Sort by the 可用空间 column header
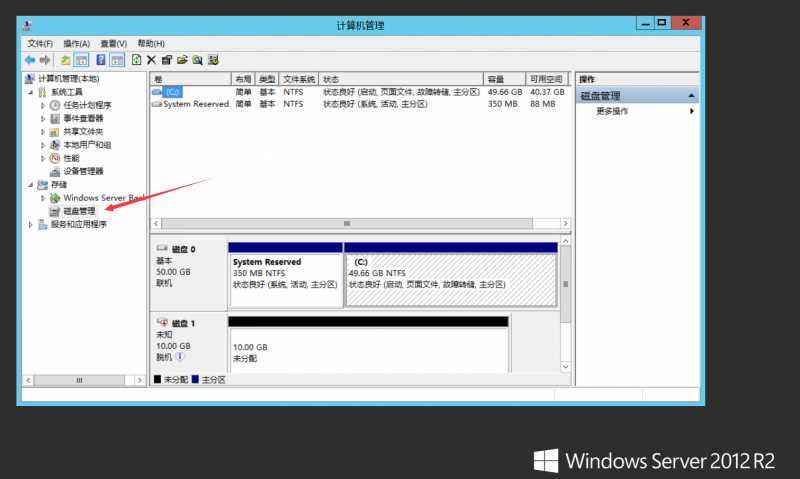Screen dimensions: 800x479 tap(547, 79)
